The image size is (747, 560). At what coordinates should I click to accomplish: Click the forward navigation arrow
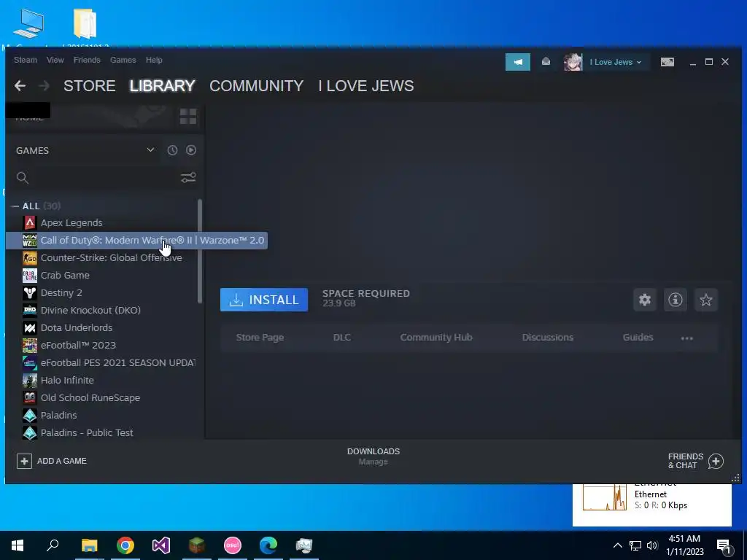click(x=44, y=86)
